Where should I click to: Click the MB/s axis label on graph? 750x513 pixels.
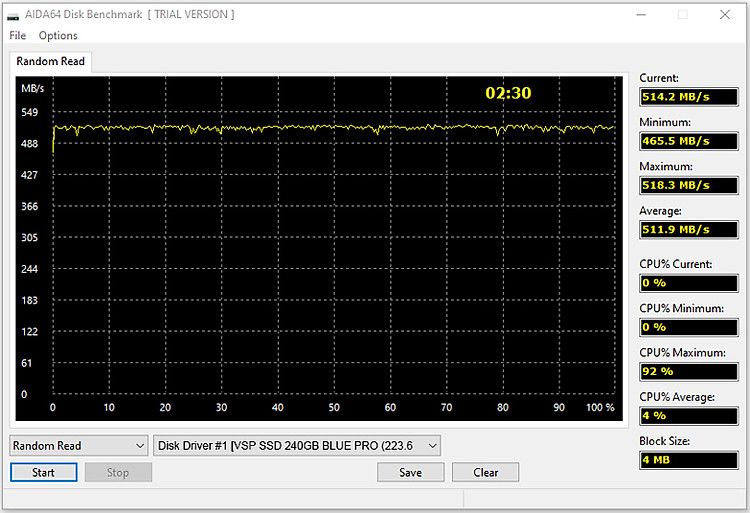32,88
